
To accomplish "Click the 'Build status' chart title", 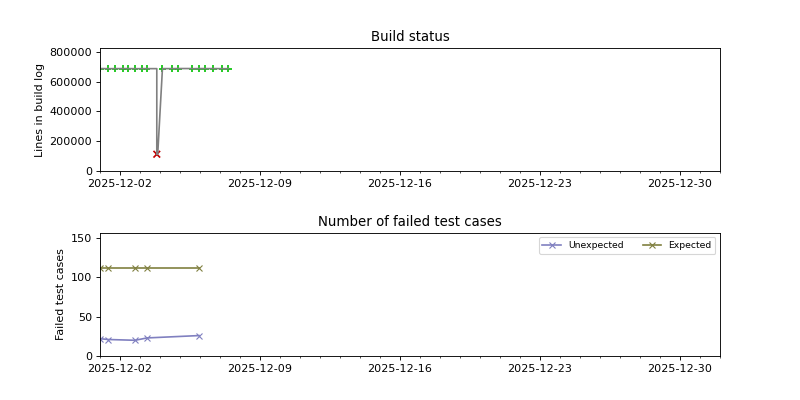I will click(410, 37).
